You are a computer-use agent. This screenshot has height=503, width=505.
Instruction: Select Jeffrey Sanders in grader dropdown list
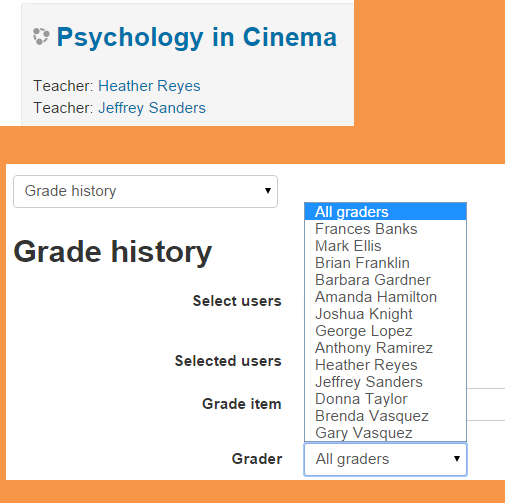385,382
